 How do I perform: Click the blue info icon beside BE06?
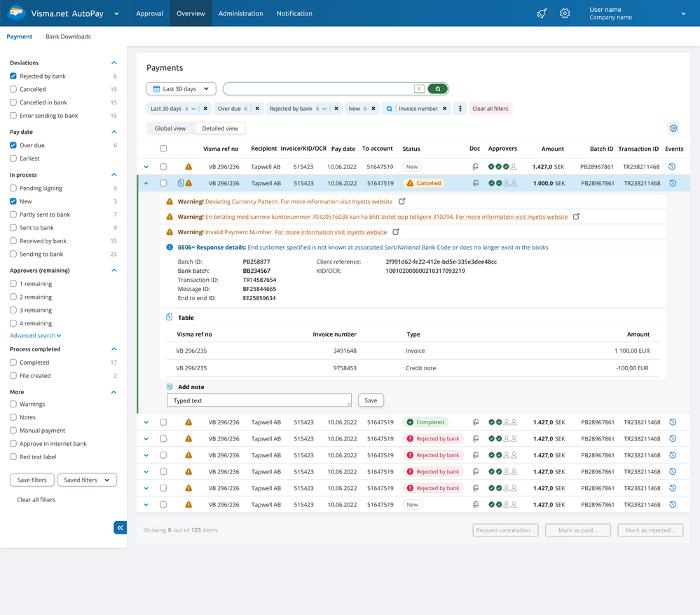click(170, 247)
